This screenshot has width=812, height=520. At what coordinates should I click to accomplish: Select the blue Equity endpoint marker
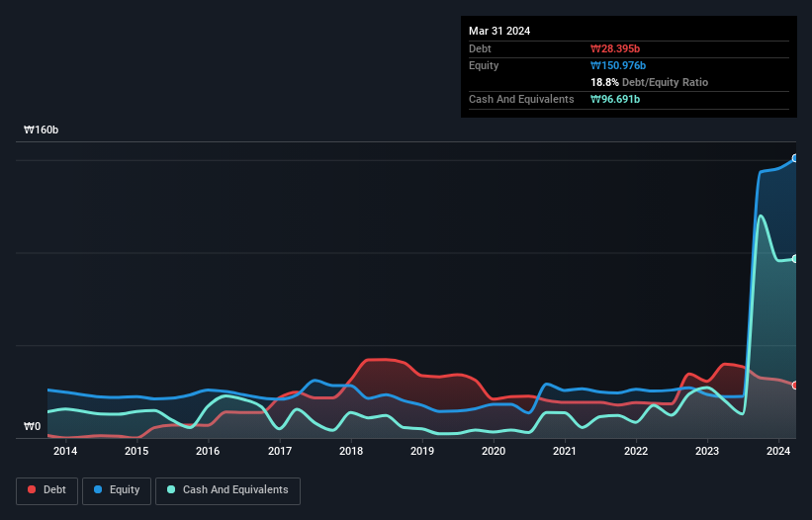795,158
